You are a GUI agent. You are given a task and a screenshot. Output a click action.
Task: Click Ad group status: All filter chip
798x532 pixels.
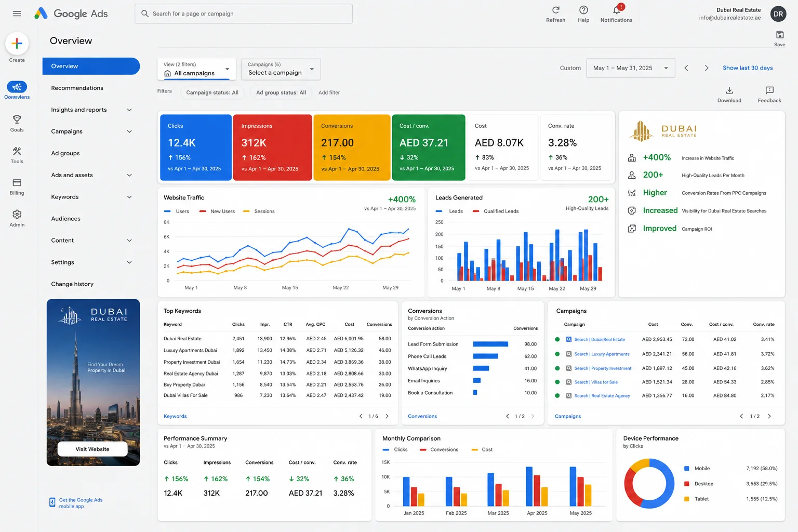click(281, 92)
